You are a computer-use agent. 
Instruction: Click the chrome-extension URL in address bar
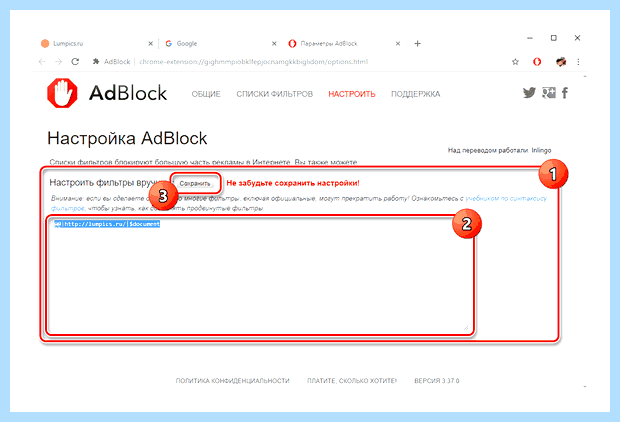253,62
